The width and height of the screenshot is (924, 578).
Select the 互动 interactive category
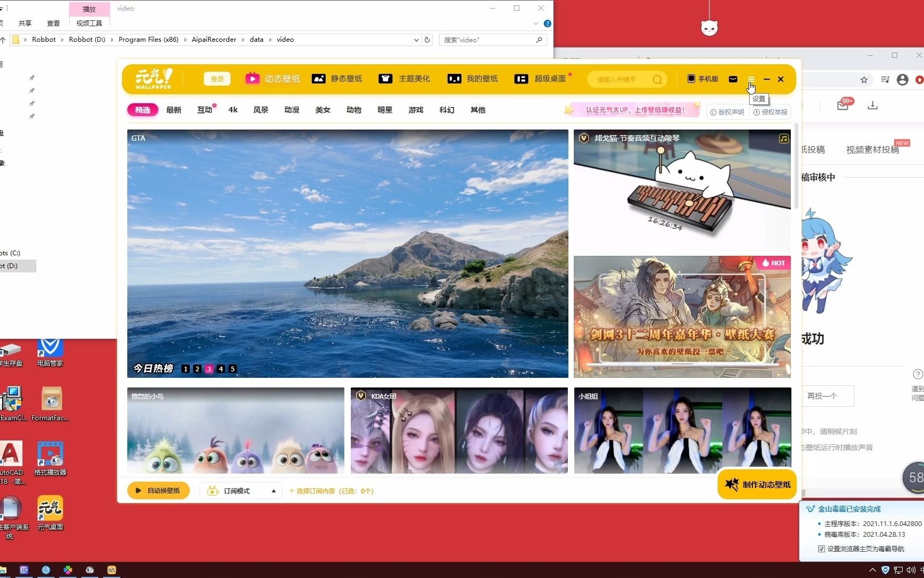point(205,110)
